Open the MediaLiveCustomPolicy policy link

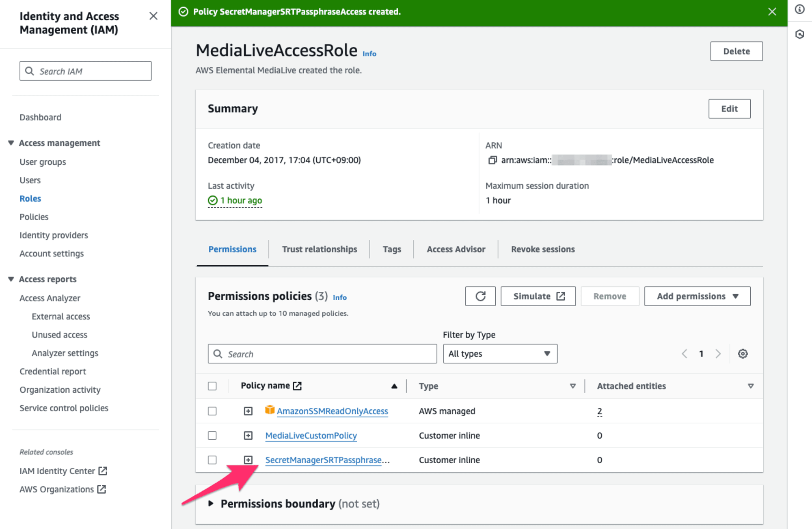311,436
